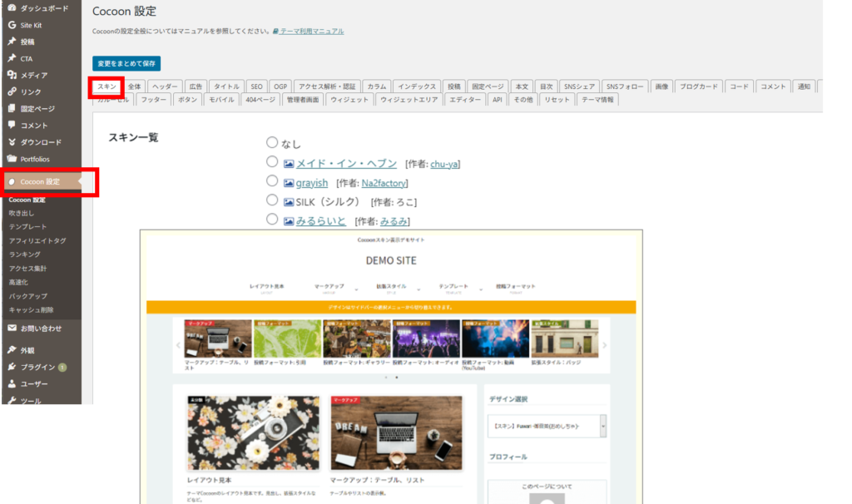Switch to the スキン tab

coord(107,86)
